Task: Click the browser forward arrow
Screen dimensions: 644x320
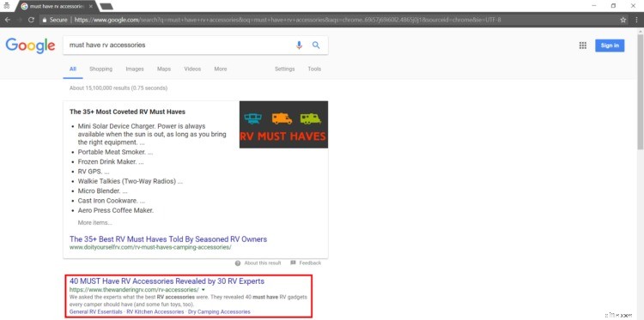Action: tap(19, 20)
